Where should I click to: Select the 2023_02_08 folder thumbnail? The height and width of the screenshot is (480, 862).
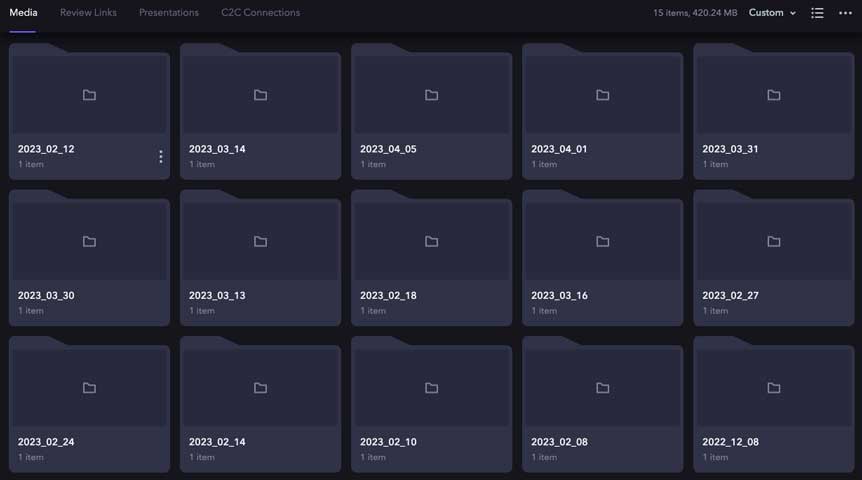[602, 388]
